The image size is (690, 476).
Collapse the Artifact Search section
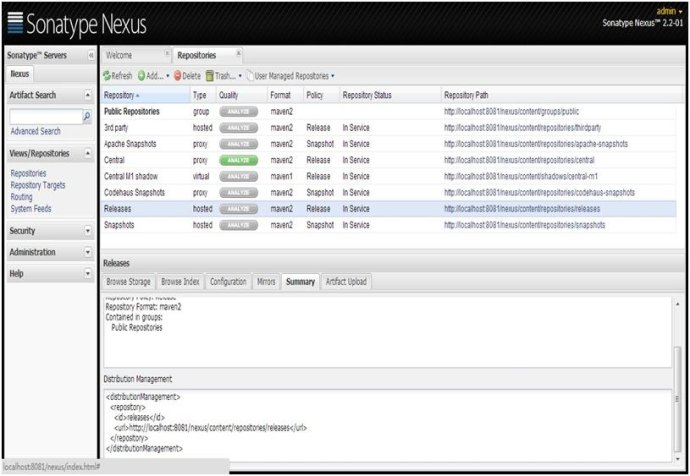point(87,94)
